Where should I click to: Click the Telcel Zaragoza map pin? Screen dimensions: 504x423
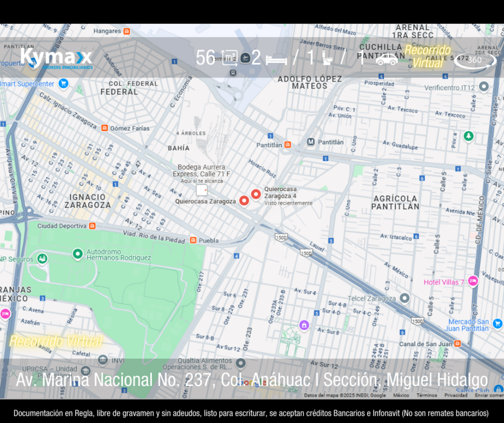[404, 298]
